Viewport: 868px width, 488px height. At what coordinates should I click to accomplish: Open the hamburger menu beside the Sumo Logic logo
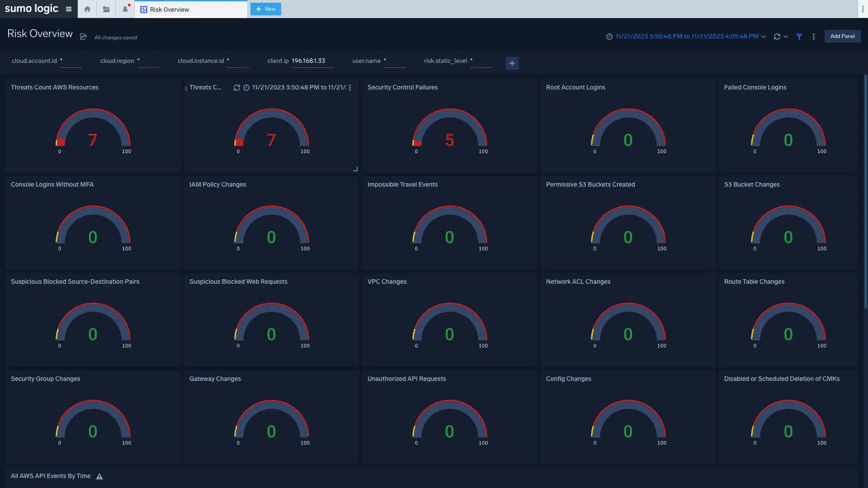pos(69,9)
